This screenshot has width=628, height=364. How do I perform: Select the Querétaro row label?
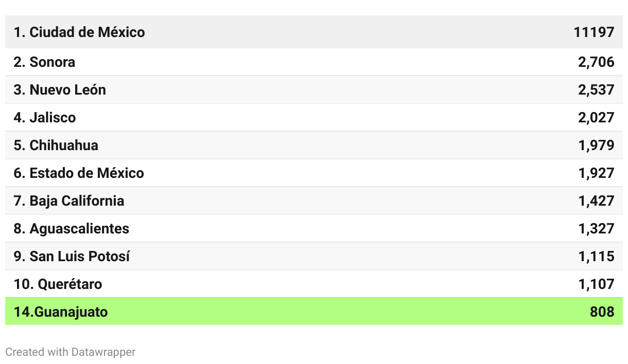tap(58, 284)
